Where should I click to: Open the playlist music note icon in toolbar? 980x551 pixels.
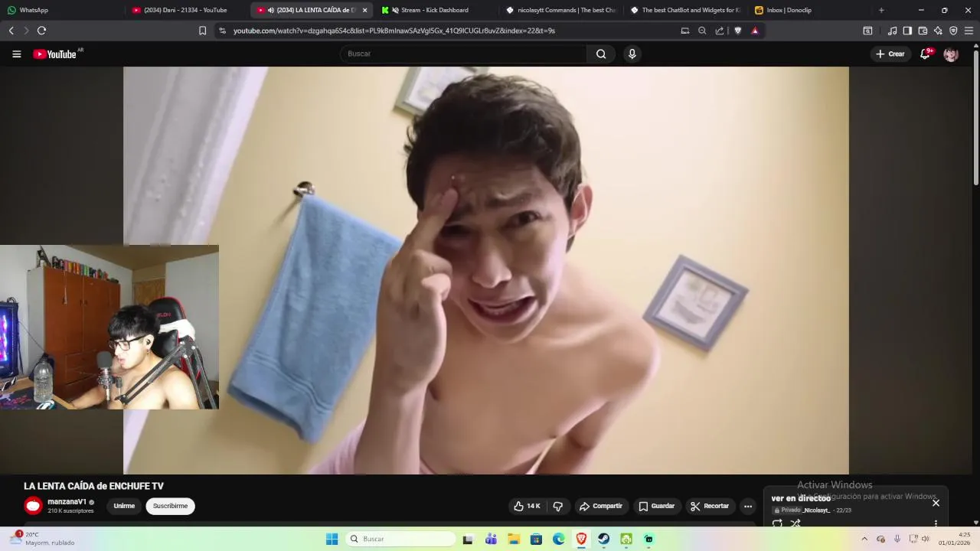pyautogui.click(x=892, y=31)
